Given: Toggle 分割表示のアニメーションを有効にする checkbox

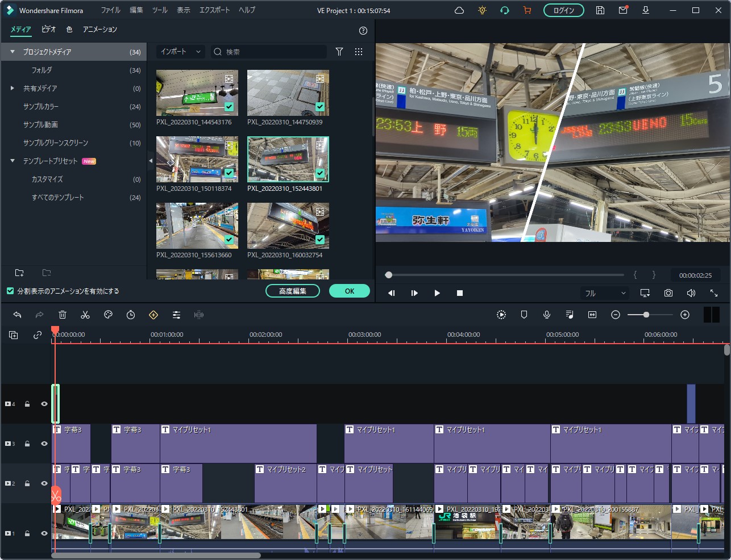Looking at the screenshot, I should pyautogui.click(x=10, y=291).
